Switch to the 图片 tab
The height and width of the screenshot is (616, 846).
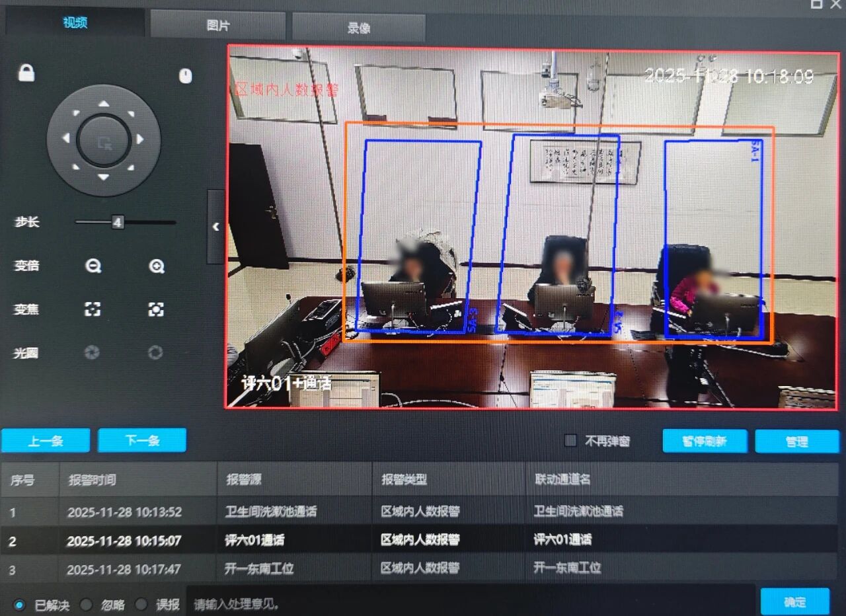[218, 26]
